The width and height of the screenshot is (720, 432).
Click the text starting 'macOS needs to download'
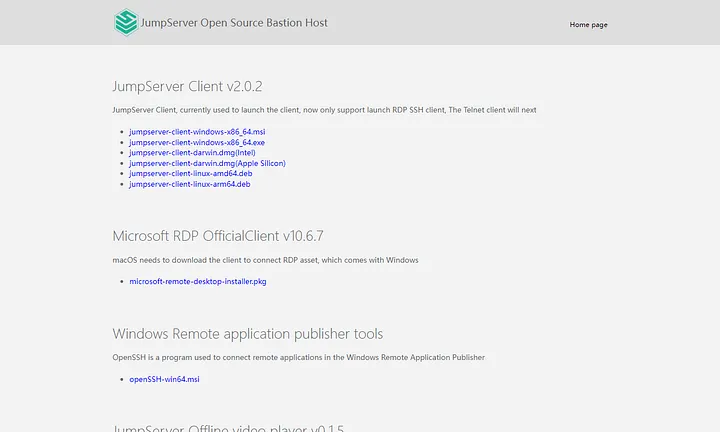click(x=265, y=260)
